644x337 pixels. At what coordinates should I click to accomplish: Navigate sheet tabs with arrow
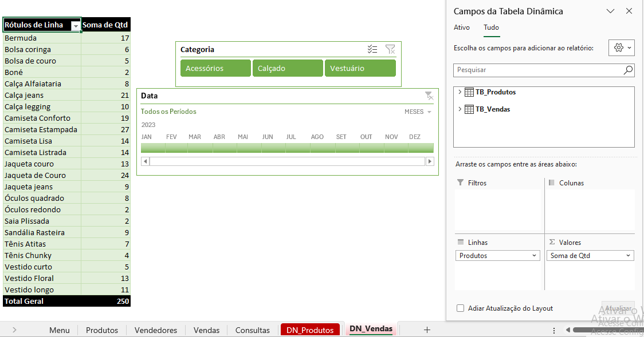coord(14,330)
